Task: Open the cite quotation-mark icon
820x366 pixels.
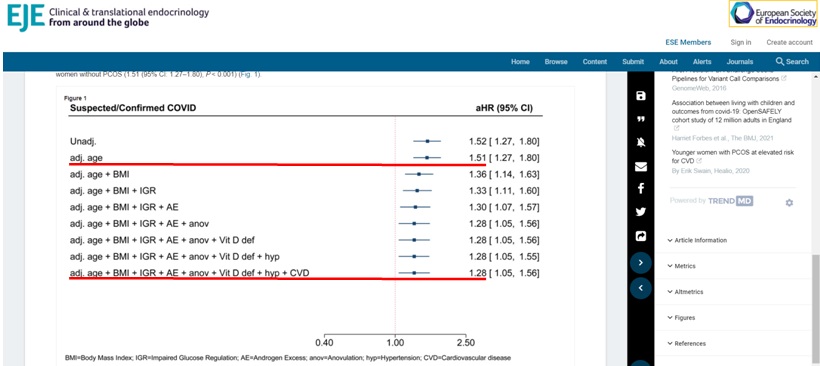Action: tap(641, 119)
